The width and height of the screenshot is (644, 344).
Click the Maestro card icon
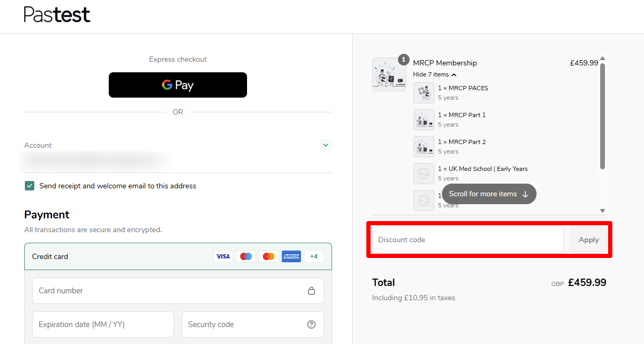tap(246, 256)
